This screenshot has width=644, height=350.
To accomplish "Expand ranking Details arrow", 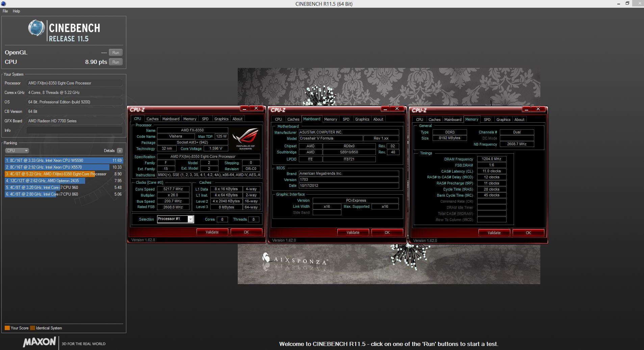I will (120, 151).
